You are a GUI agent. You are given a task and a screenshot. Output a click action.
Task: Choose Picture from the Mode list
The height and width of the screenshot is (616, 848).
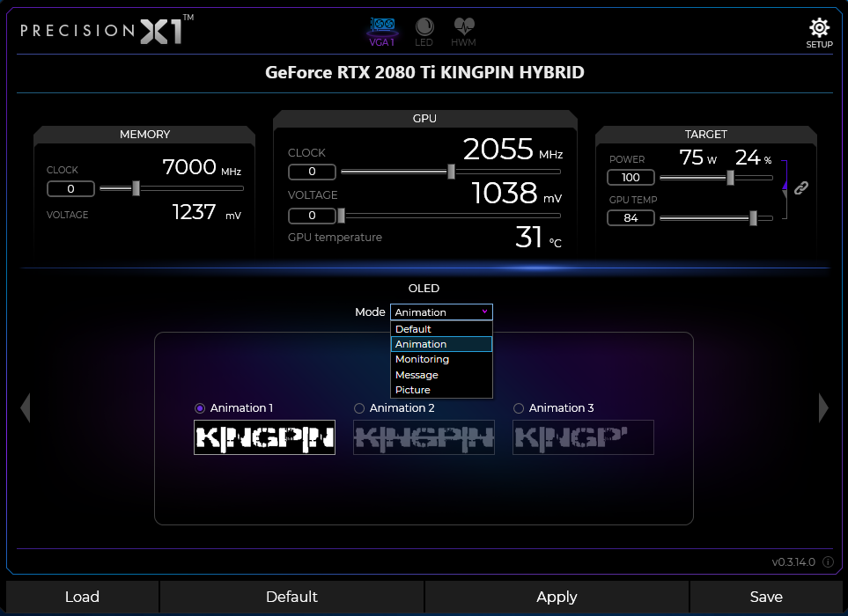click(x=441, y=390)
